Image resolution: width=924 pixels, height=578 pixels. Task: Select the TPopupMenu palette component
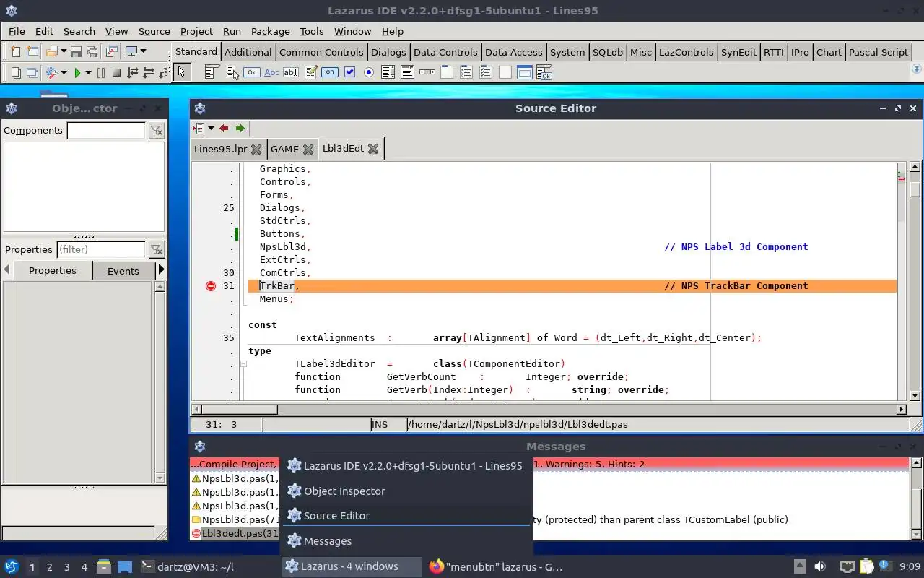click(x=232, y=72)
